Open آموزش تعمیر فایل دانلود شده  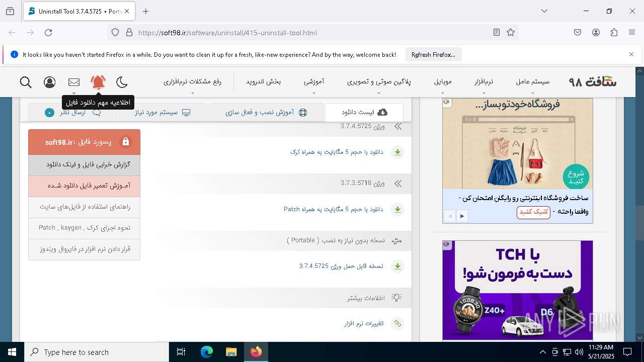coord(85,186)
